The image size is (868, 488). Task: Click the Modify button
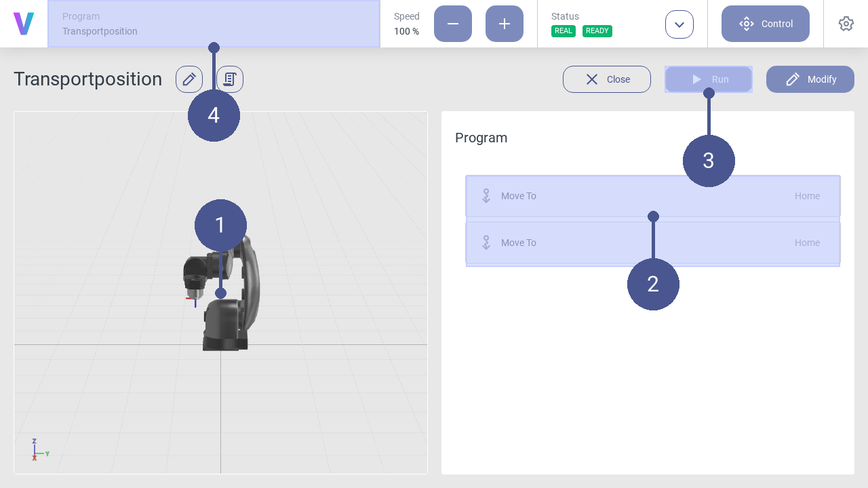810,79
